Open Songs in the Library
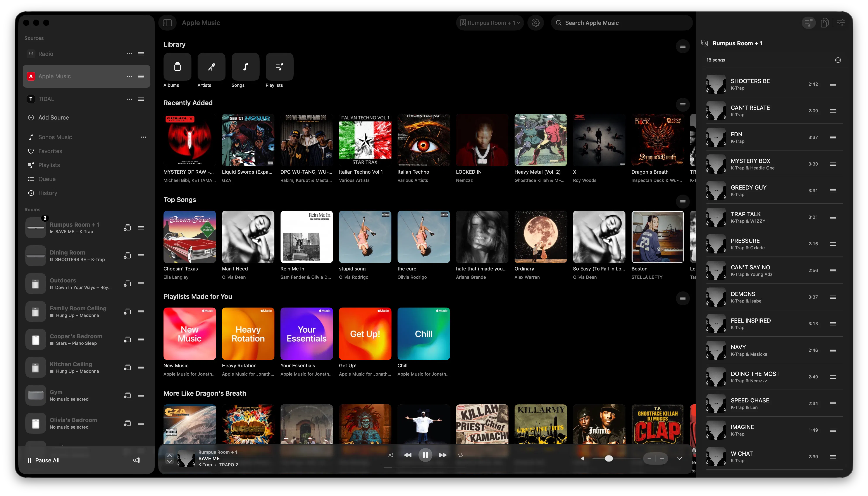The height and width of the screenshot is (496, 868). pos(245,67)
